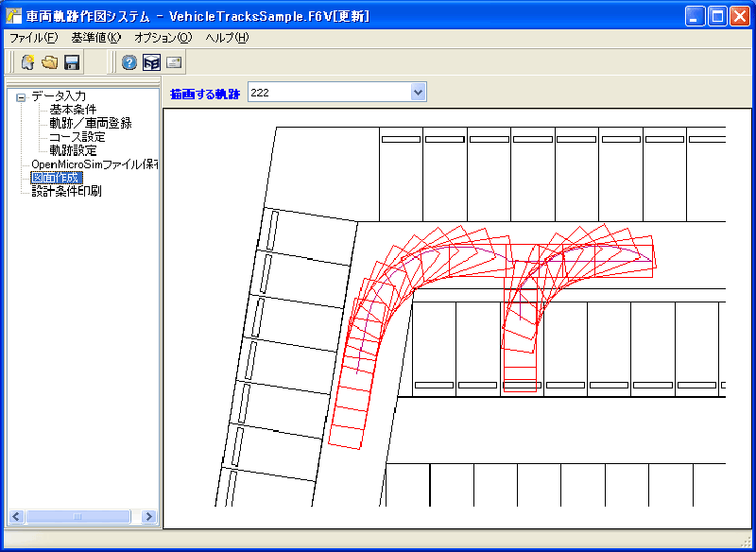The height and width of the screenshot is (552, 756).
Task: Collapse the データ入力 tree node
Action: (x=21, y=97)
